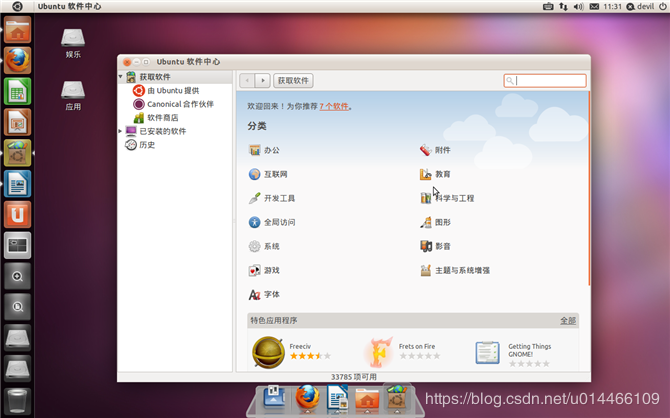Viewport: 670px width, 418px height.
Task: Click the Software Center icon in bottom dock
Action: pyautogui.click(x=397, y=398)
